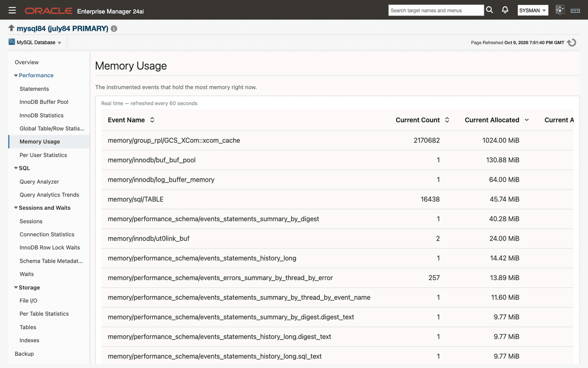Click the 40.28 MiB value
The height and width of the screenshot is (368, 588).
[x=504, y=219]
